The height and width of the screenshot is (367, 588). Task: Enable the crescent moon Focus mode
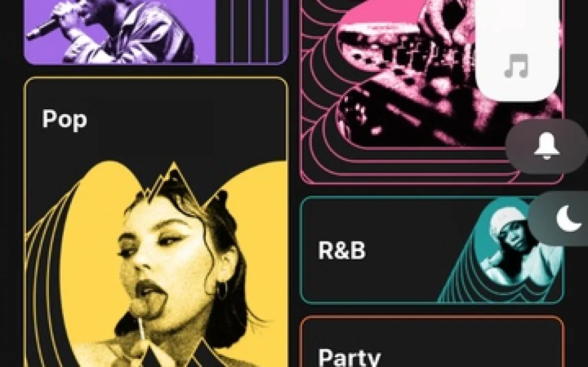[559, 219]
